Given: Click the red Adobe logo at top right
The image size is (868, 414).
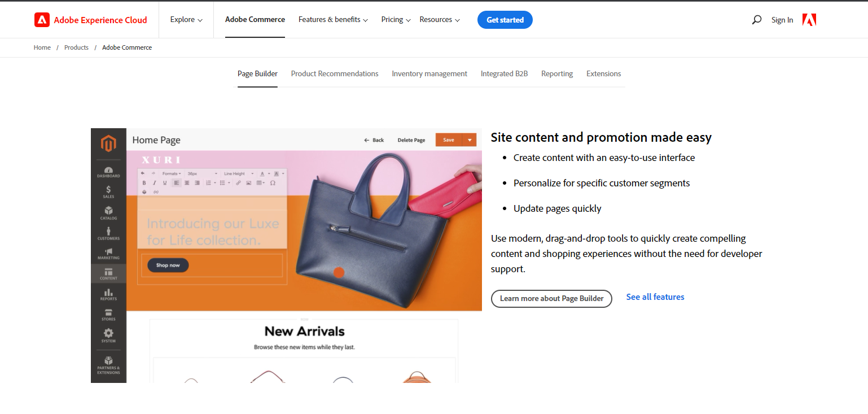Looking at the screenshot, I should pos(809,20).
